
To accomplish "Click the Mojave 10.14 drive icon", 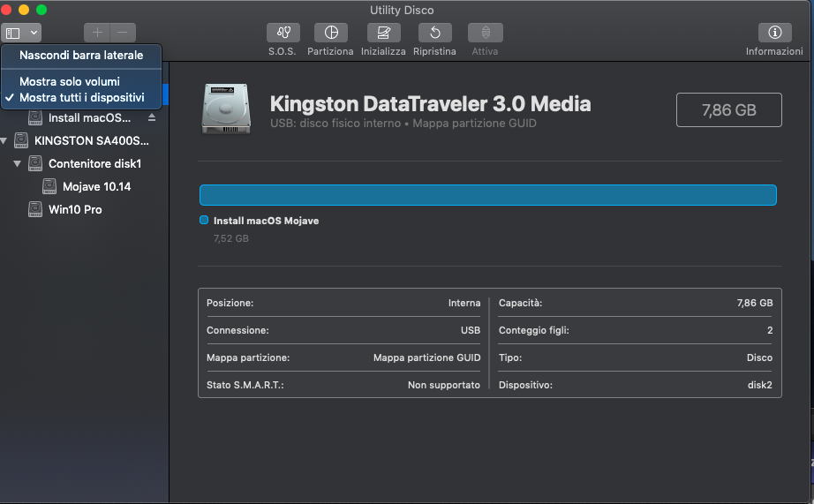I will (49, 186).
